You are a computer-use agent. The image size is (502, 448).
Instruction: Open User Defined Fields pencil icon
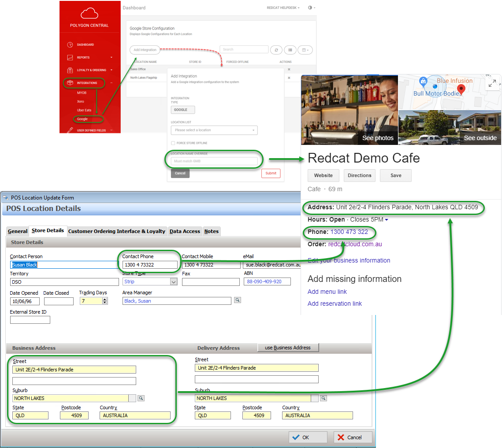[70, 130]
